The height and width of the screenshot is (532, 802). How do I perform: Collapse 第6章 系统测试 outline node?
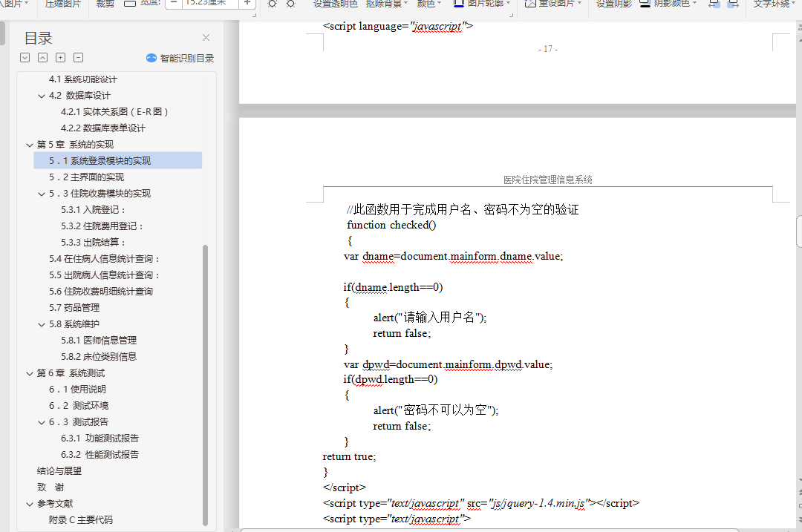[30, 373]
